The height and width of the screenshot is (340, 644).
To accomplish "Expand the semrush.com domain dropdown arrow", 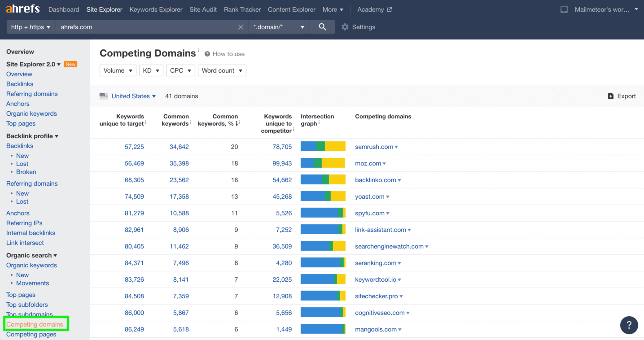I will (x=396, y=147).
